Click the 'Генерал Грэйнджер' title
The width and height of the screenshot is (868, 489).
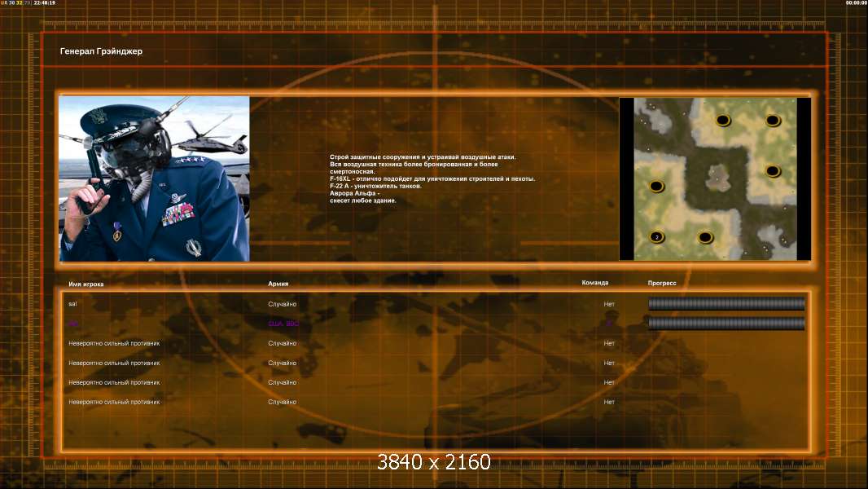tap(101, 51)
